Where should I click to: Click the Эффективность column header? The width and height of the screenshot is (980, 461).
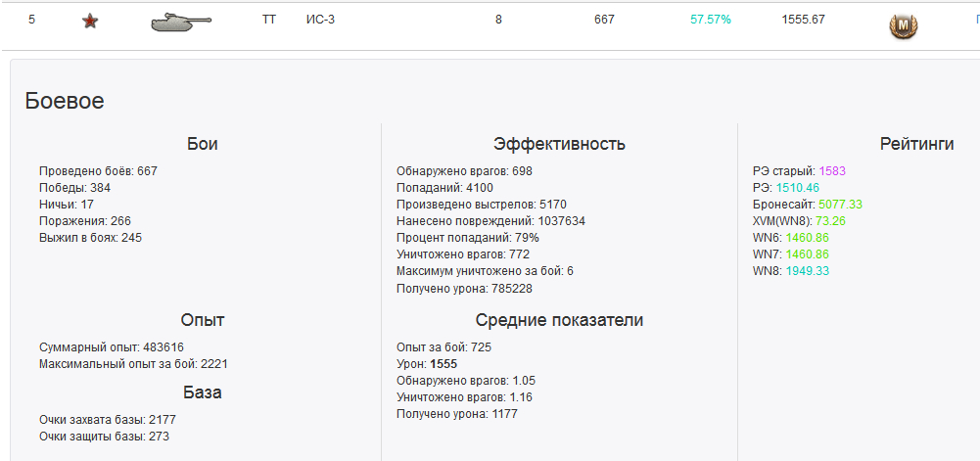coord(559,144)
